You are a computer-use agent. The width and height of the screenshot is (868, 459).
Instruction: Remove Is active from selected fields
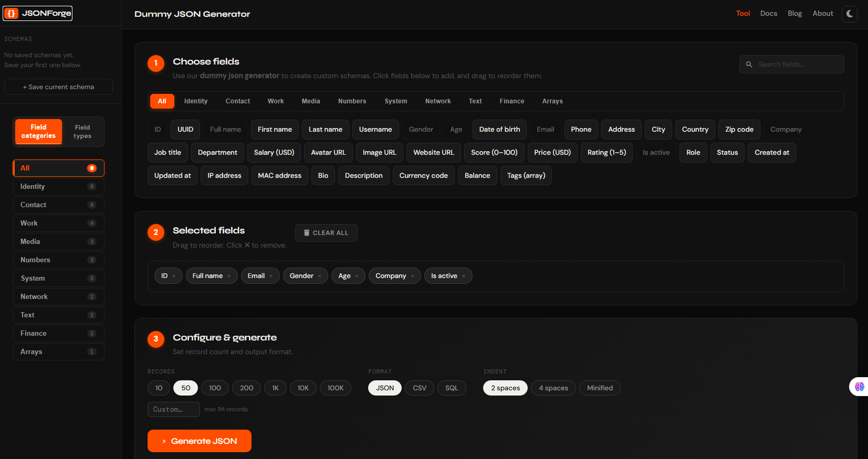click(464, 276)
